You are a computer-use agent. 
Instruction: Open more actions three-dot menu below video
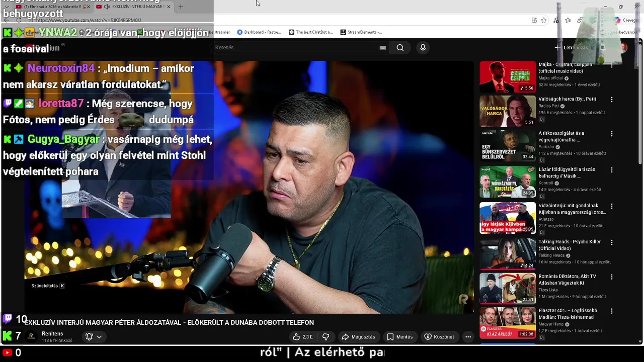[x=468, y=337]
